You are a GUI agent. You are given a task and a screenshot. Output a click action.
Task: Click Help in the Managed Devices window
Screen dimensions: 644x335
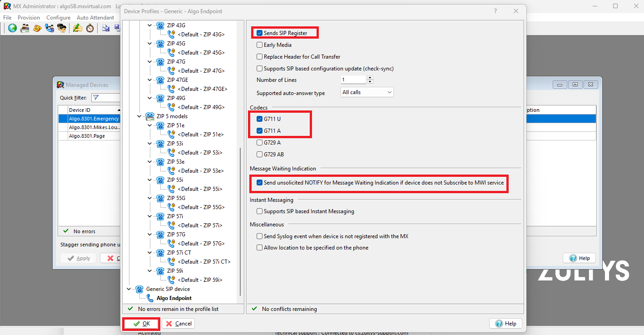click(579, 258)
